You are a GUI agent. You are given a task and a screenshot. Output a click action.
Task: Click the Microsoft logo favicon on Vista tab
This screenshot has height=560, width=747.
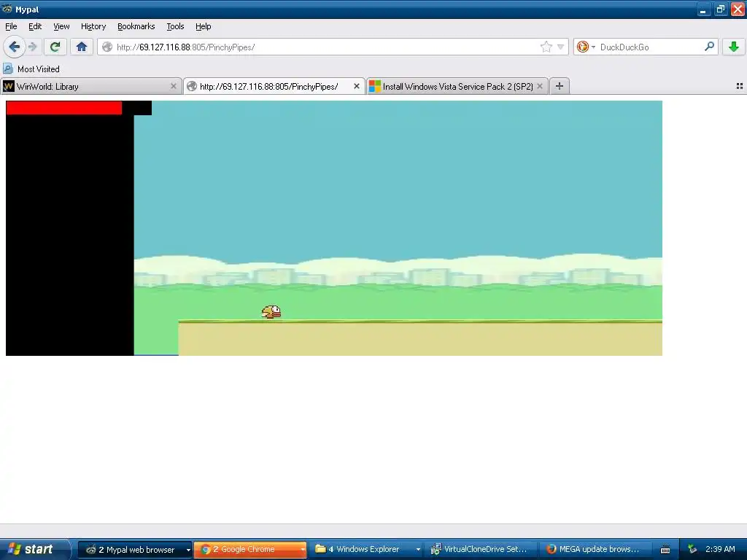point(374,86)
